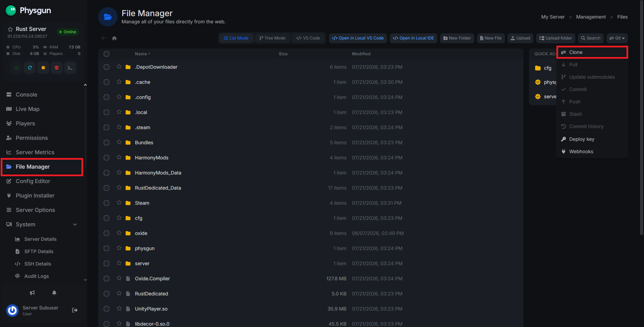Viewport: 644px width, 327px height.
Task: Click the Search button in toolbar
Action: coord(591,38)
